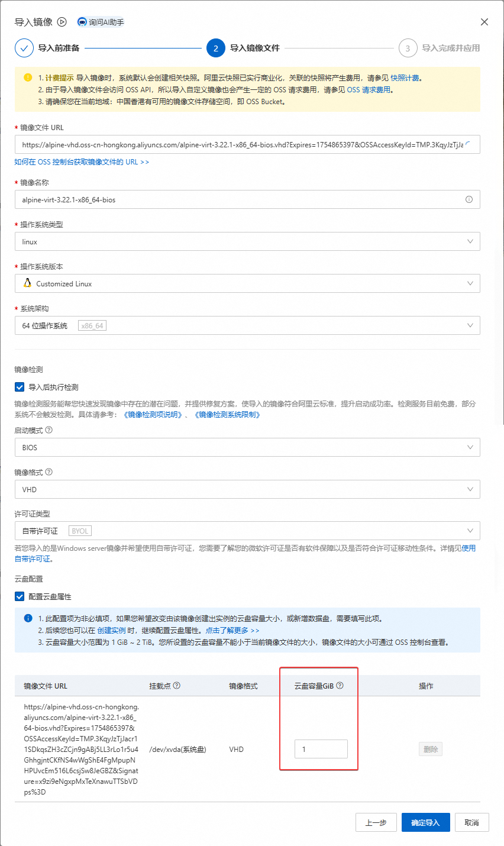Click the BYOL tag in 许可证类型
The image size is (504, 846).
coord(80,531)
